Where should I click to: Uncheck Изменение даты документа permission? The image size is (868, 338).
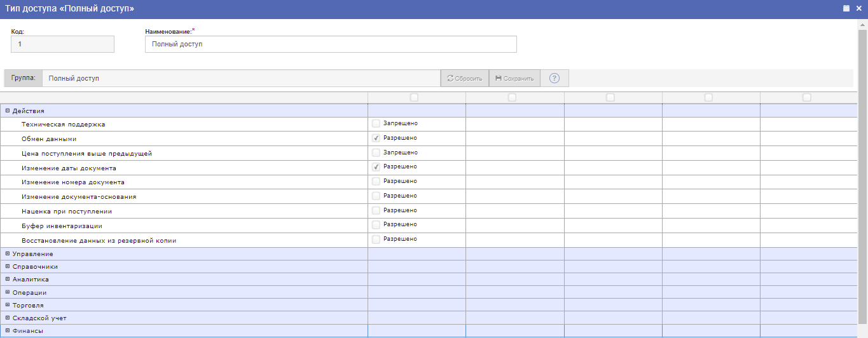coord(376,167)
